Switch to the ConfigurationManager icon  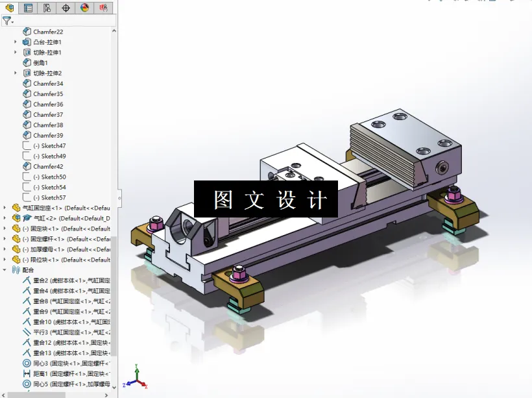(46, 8)
